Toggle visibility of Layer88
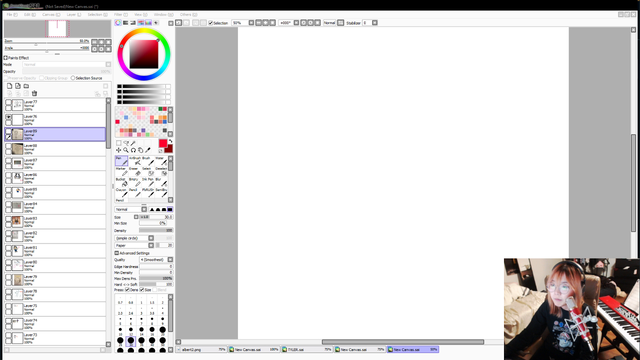 pyautogui.click(x=8, y=146)
